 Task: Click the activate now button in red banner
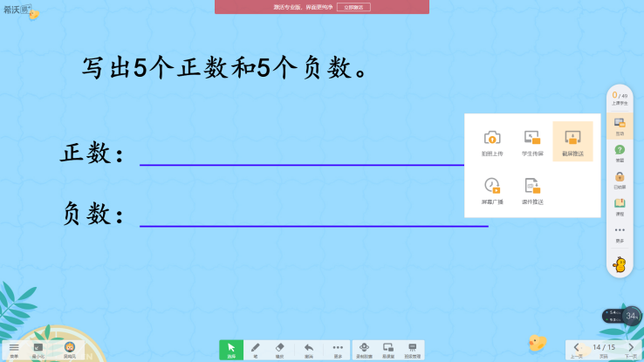tap(353, 7)
